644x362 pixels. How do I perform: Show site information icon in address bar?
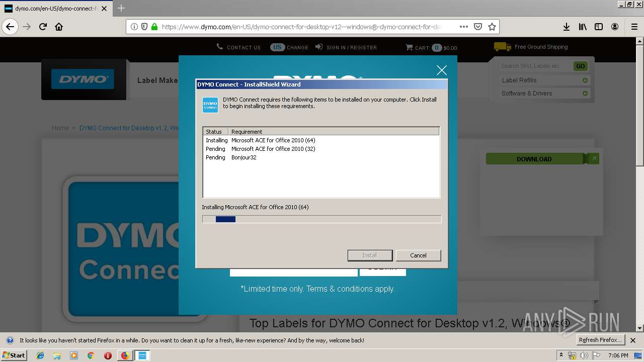coord(134,27)
